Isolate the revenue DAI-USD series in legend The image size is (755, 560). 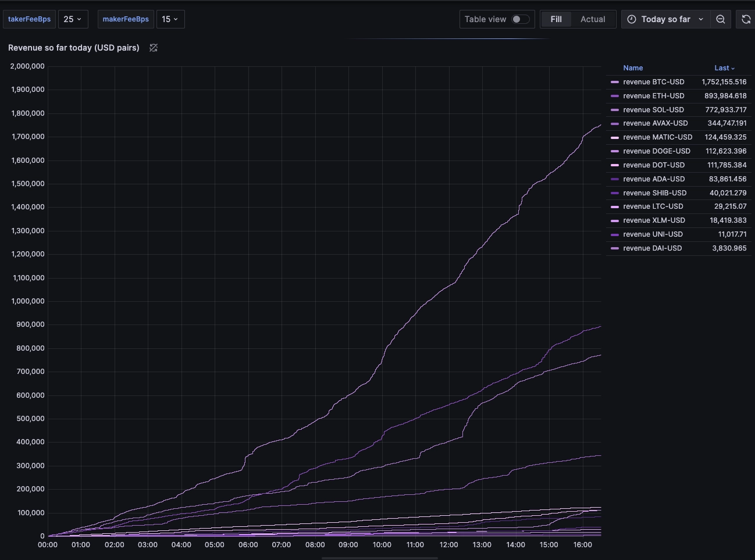(652, 248)
